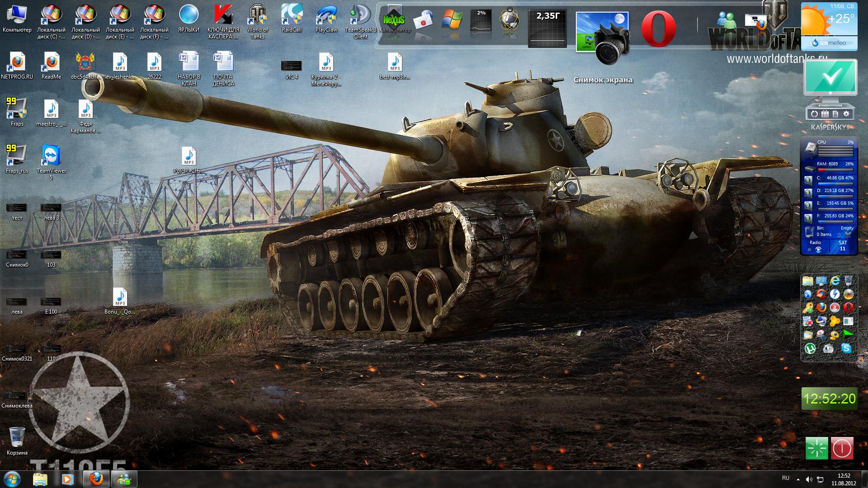Click the green restart gadget button
Screen dimensions: 868x488
point(817,448)
